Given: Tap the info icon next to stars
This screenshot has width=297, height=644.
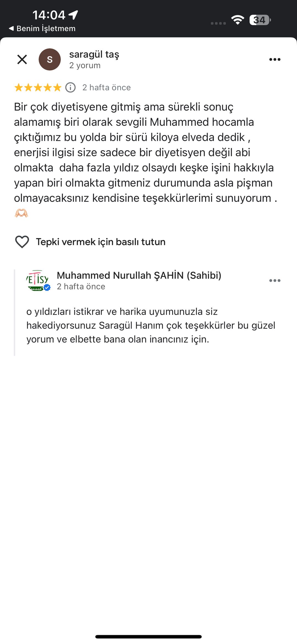Looking at the screenshot, I should click(70, 88).
